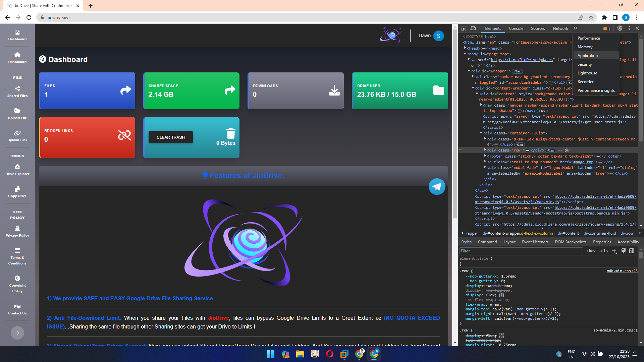Open the mdb.min.css:25 source link
This screenshot has height=362, width=644.
pyautogui.click(x=622, y=271)
